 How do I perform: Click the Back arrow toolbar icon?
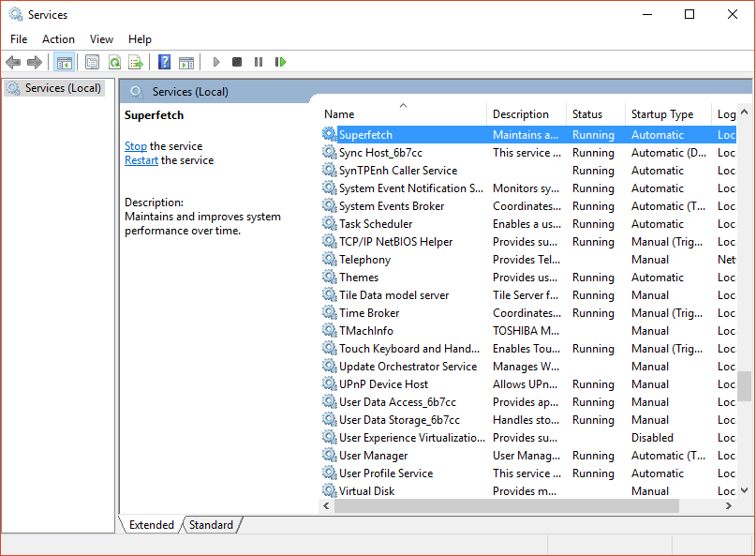pyautogui.click(x=13, y=62)
